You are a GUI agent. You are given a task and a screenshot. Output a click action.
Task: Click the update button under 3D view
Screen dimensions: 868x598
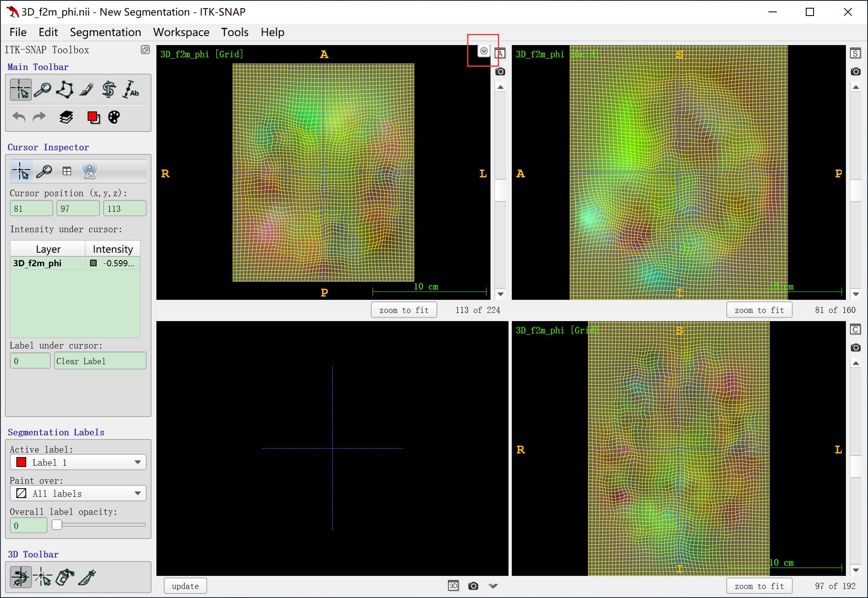(185, 586)
